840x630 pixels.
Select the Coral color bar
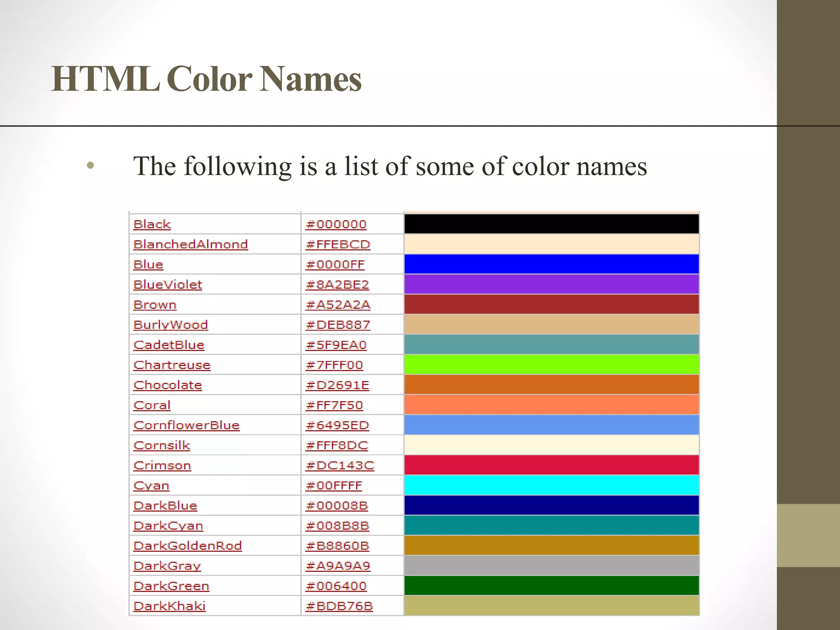coord(552,405)
